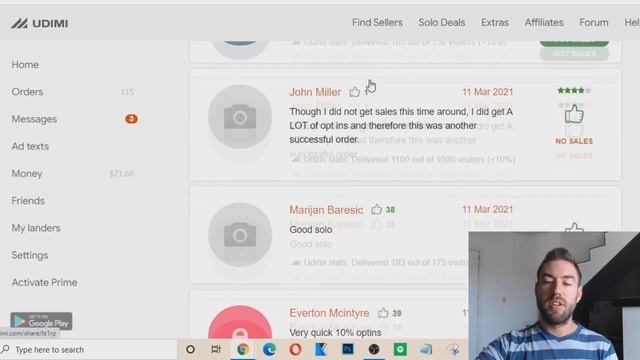Click the star rating on John Miller review
The image size is (640, 360).
point(574,91)
